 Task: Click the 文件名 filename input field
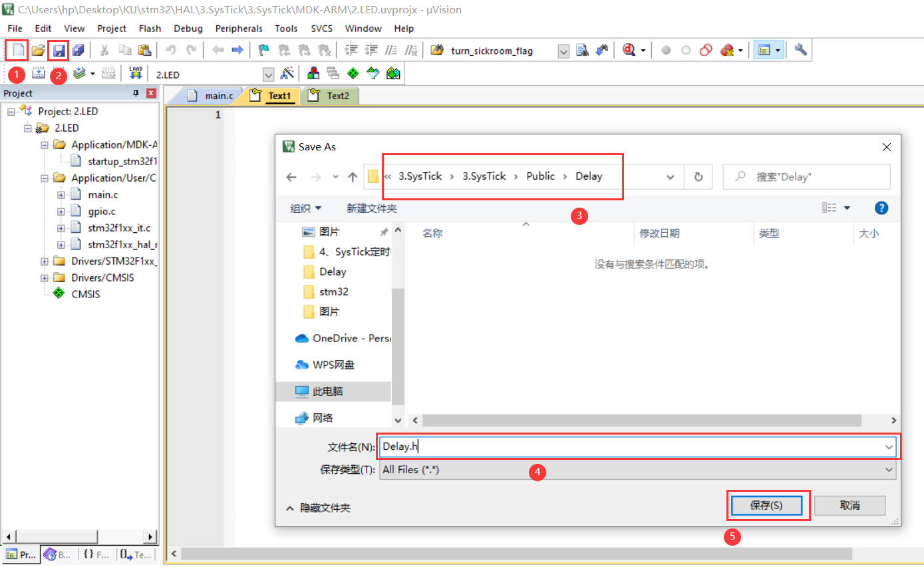(638, 447)
